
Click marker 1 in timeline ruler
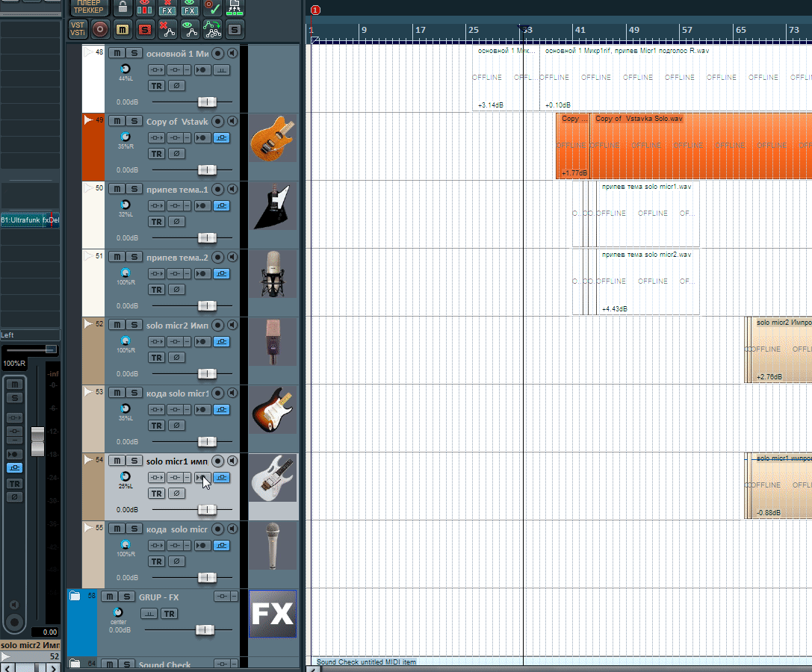point(315,10)
